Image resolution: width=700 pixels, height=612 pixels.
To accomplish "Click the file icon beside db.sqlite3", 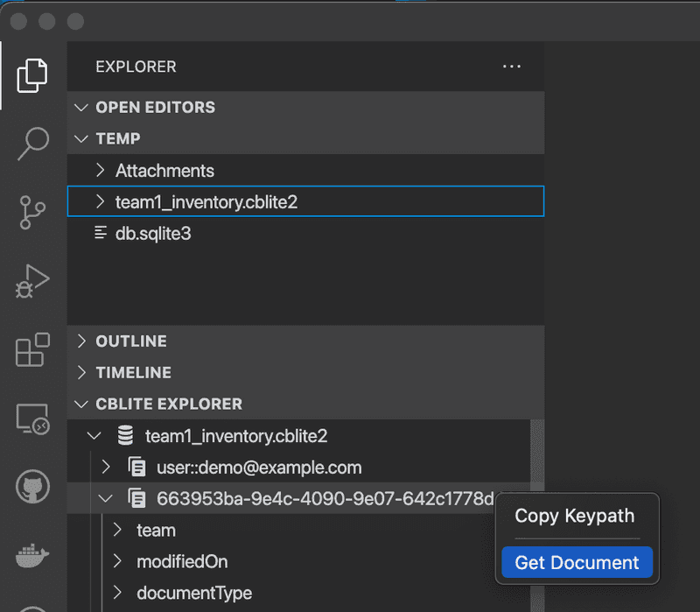I will pos(101,233).
